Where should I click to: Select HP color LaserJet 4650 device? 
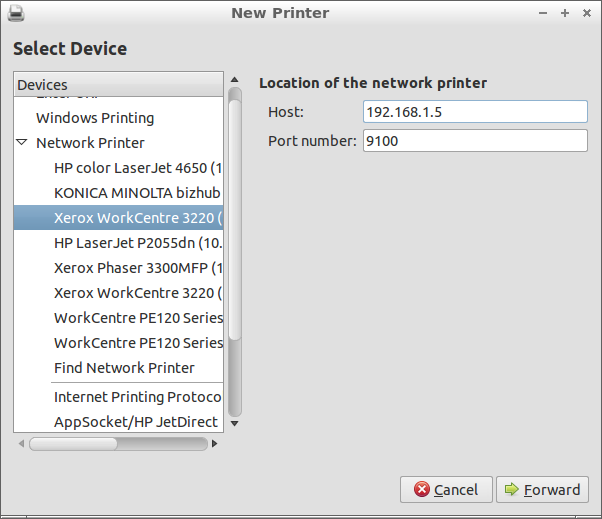[x=137, y=168]
